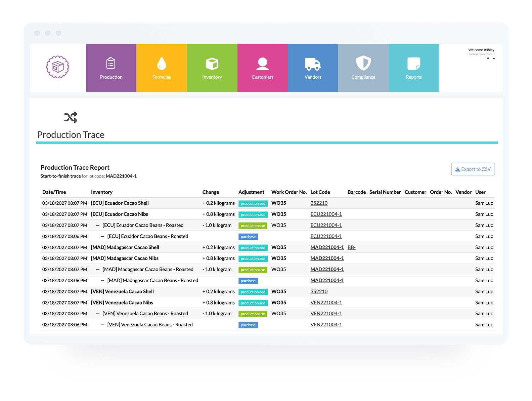Open the Production module tile
Screen dimensions: 532x401
click(111, 68)
